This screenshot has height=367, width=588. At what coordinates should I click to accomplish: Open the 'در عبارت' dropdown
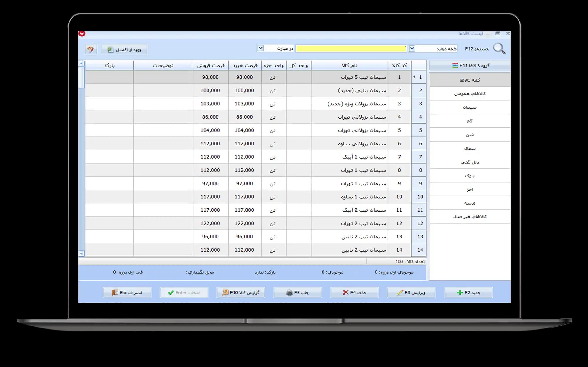click(x=260, y=48)
